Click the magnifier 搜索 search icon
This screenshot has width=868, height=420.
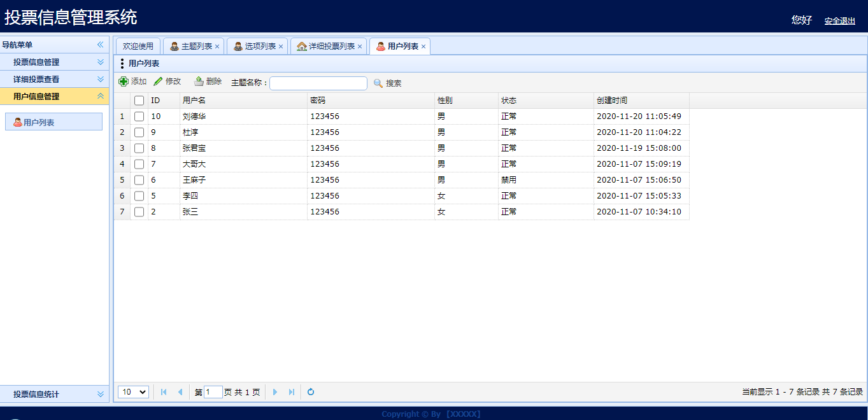click(x=378, y=83)
